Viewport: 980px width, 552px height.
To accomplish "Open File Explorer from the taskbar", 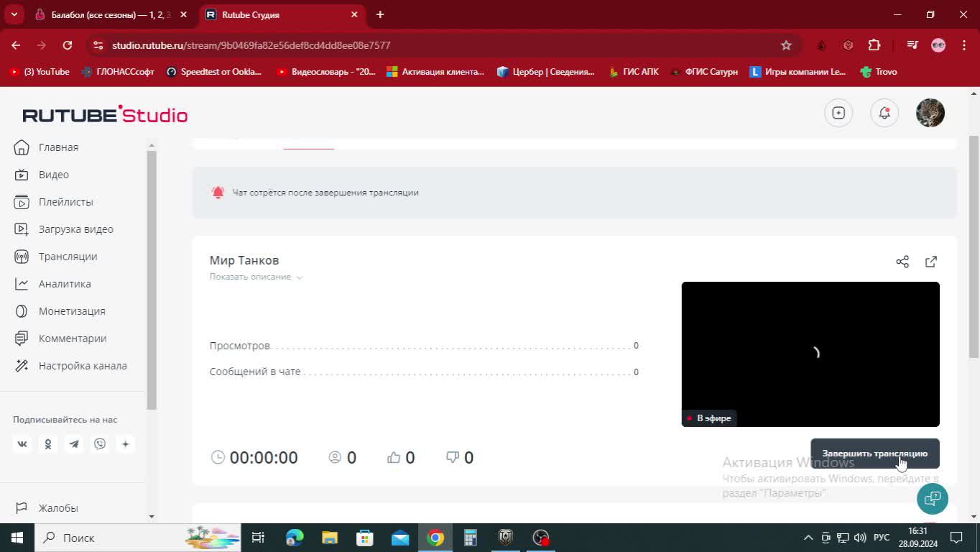I will (x=330, y=538).
